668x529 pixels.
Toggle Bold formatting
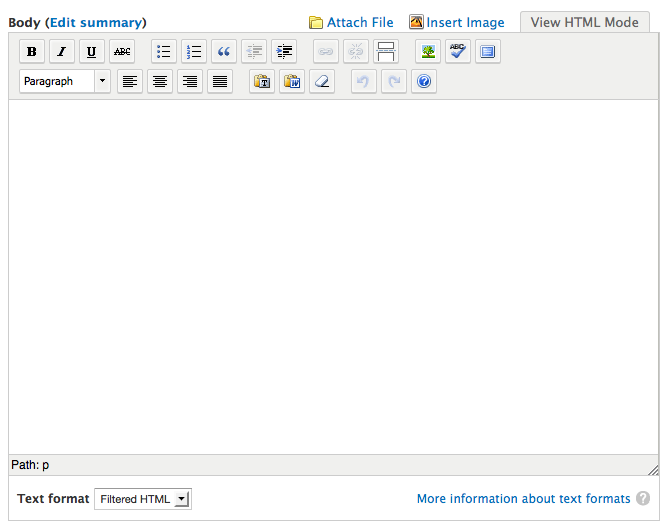pyautogui.click(x=32, y=52)
